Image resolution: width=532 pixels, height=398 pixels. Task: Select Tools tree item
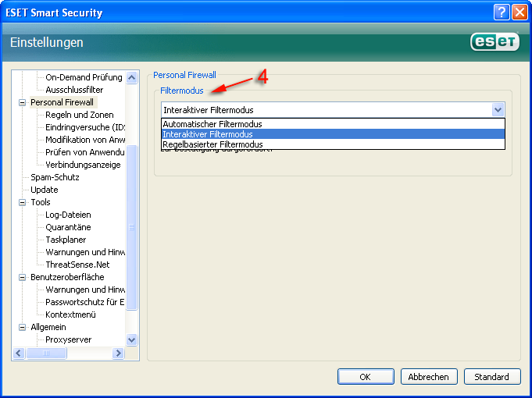41,202
